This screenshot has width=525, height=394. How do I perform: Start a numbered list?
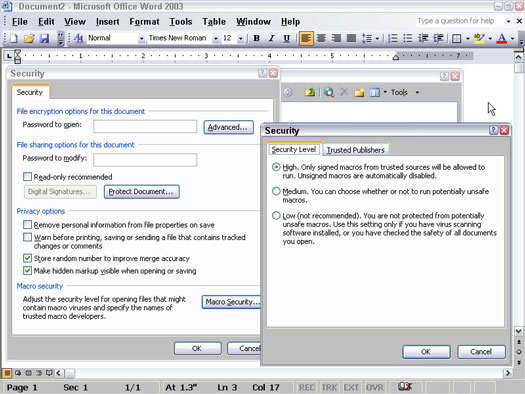pos(392,38)
